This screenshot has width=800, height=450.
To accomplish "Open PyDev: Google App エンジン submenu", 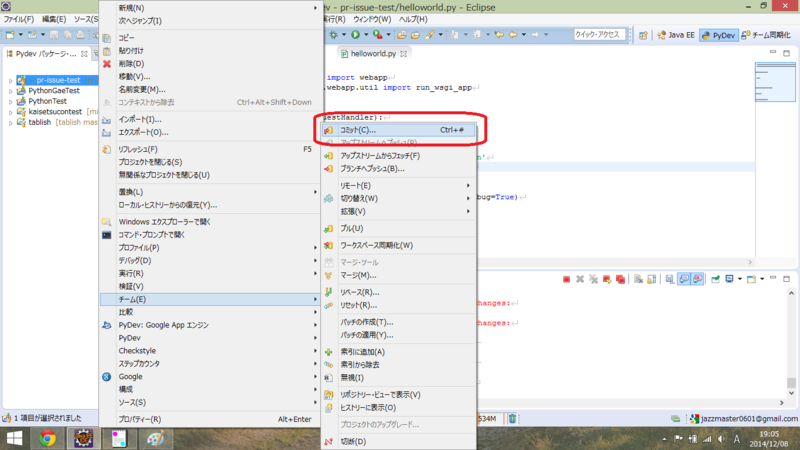I will point(210,325).
